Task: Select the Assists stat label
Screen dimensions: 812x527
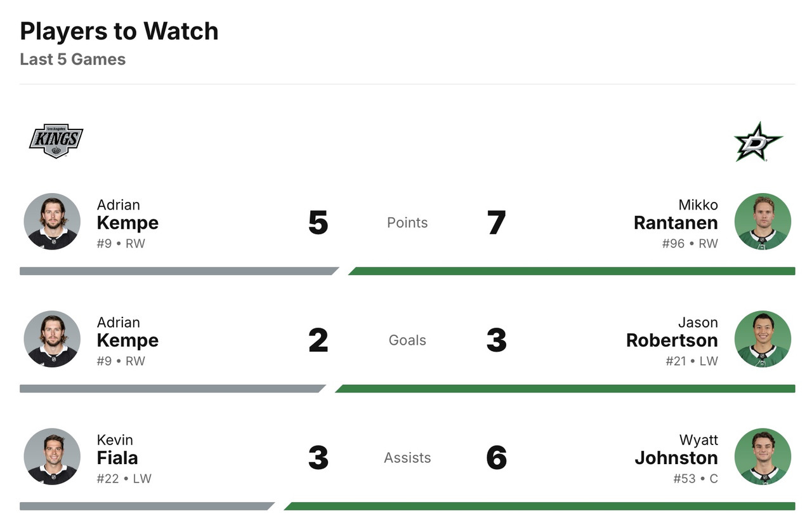Action: tap(407, 458)
